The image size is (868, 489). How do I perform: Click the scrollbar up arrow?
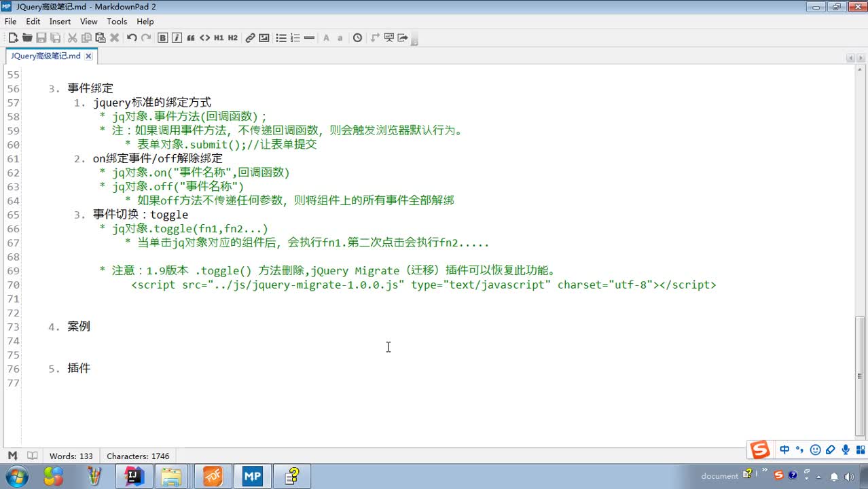coord(860,70)
